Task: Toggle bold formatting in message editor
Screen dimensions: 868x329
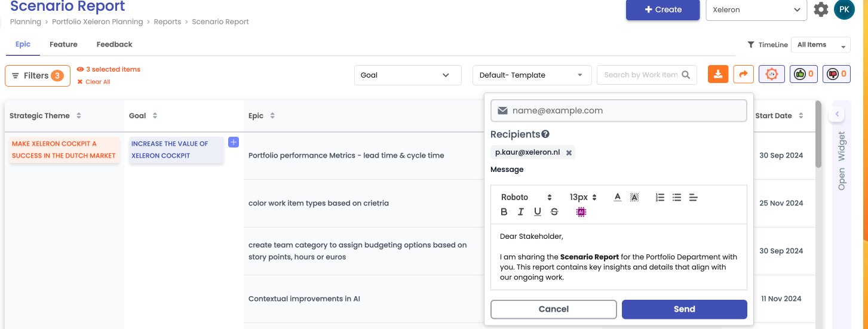Action: 504,212
